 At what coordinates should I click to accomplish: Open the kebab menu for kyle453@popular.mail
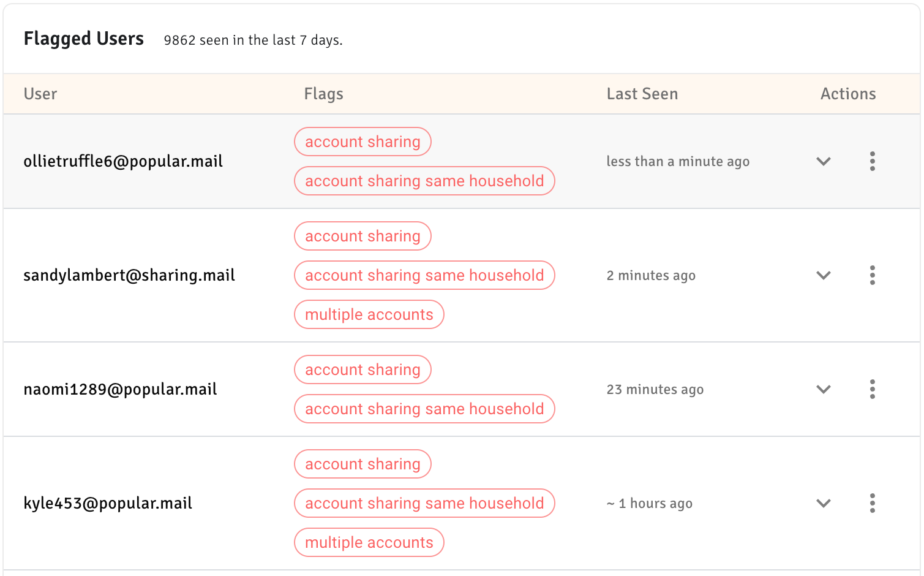coord(872,503)
